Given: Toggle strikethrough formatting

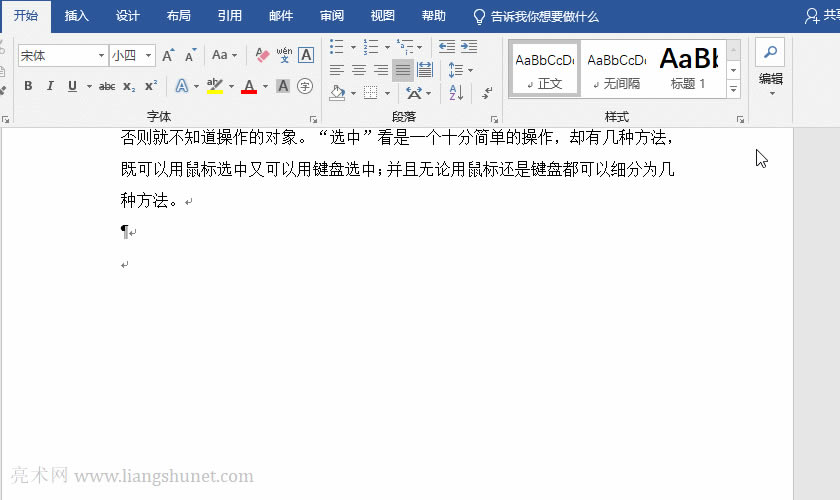Looking at the screenshot, I should 107,86.
